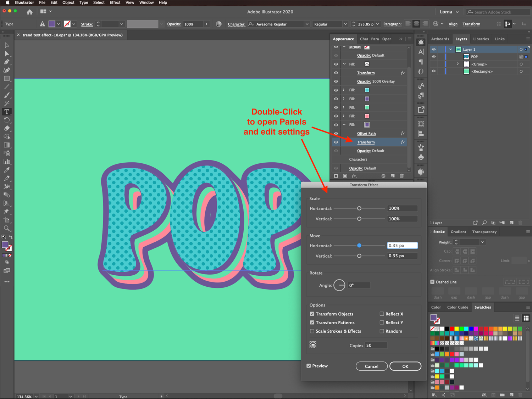Toggle Transform Patterns checkbox
The height and width of the screenshot is (399, 532).
click(312, 322)
